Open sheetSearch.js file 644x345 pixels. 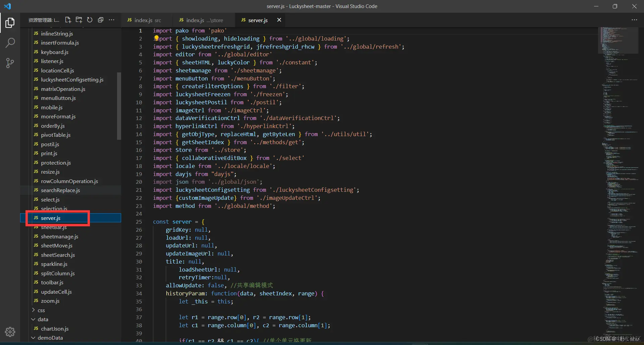58,255
